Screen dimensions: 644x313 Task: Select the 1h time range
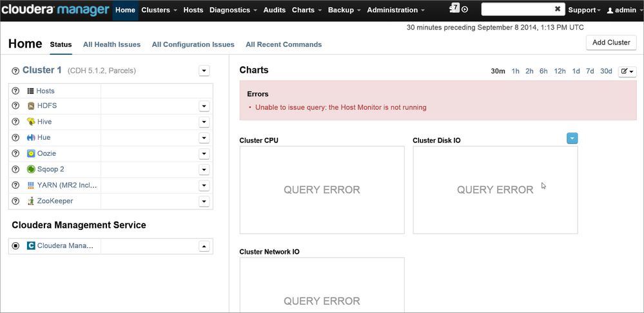pos(516,71)
